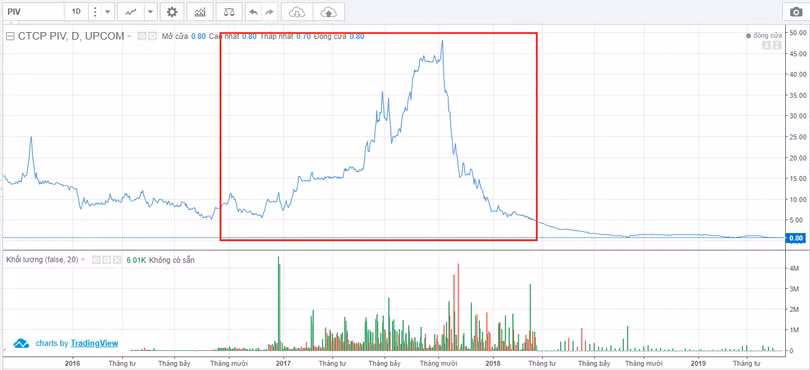Click the Khối lượng (false, 20) label

click(x=41, y=260)
